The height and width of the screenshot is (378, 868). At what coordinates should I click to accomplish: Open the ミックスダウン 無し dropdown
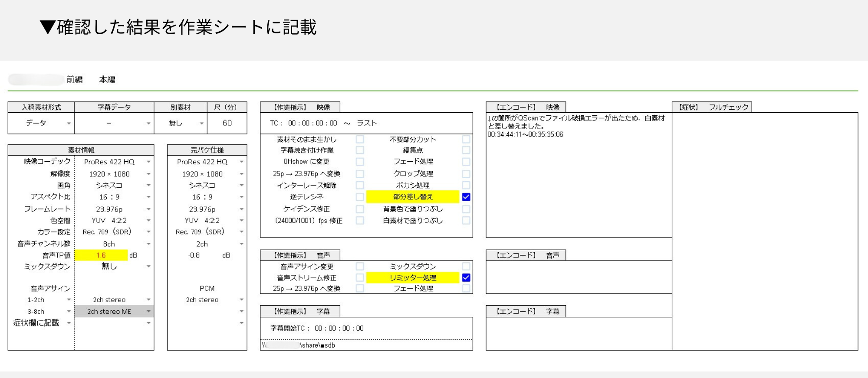[x=148, y=266]
